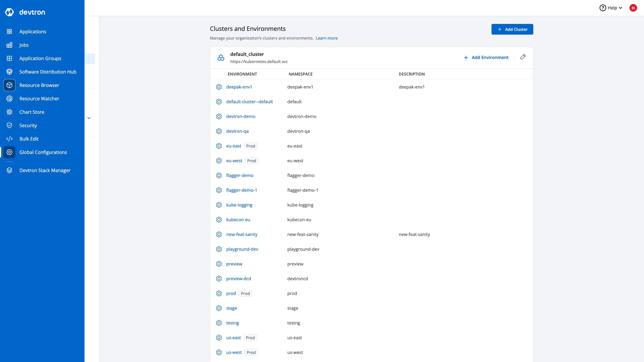
Task: Open the preview environment link
Action: pyautogui.click(x=234, y=264)
